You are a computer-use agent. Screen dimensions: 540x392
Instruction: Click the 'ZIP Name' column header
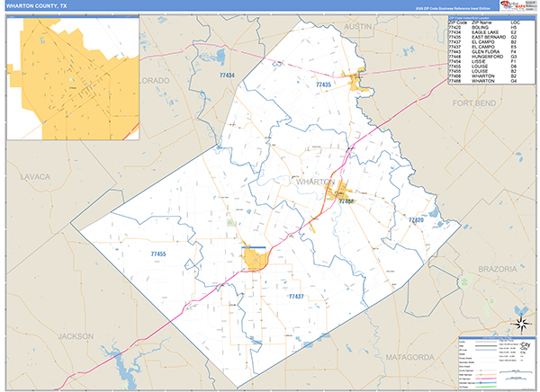481,22
